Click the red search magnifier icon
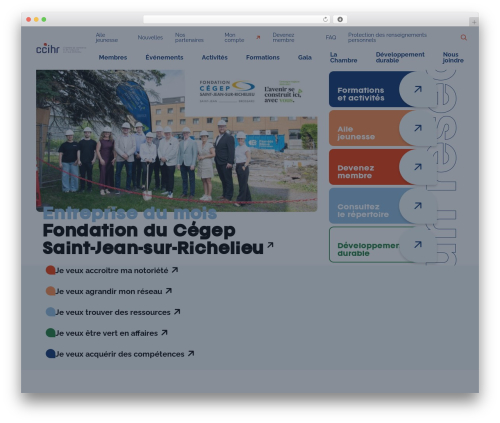The width and height of the screenshot is (500, 423). point(463,38)
